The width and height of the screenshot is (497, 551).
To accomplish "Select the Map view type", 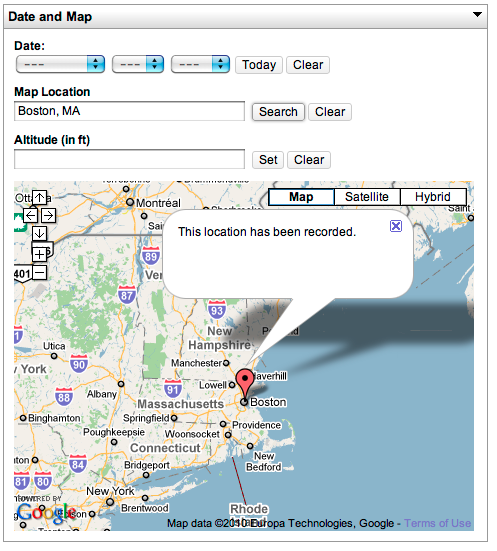I will click(301, 197).
